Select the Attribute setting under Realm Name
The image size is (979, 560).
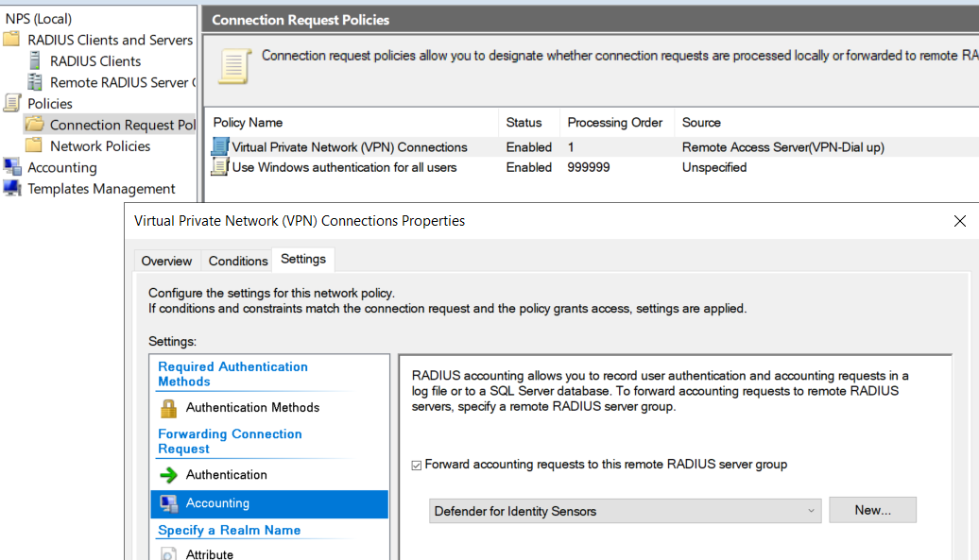click(x=210, y=554)
